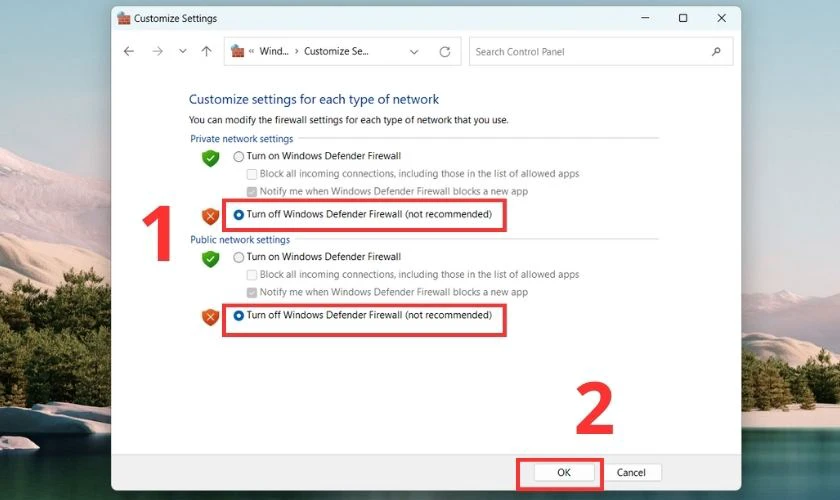This screenshot has width=840, height=500.
Task: Click 'Customize Se...' breadcrumb segment
Action: click(336, 51)
